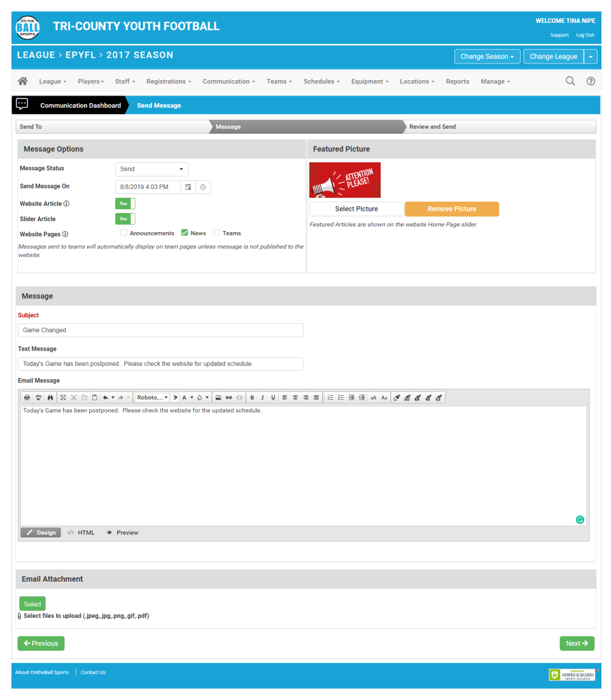Screen dimensions: 611x700
Task: Open the Roboto font name dropdown
Action: coord(152,397)
